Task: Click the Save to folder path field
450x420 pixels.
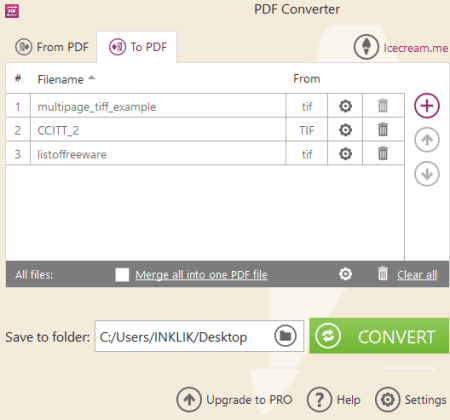Action: tap(199, 336)
